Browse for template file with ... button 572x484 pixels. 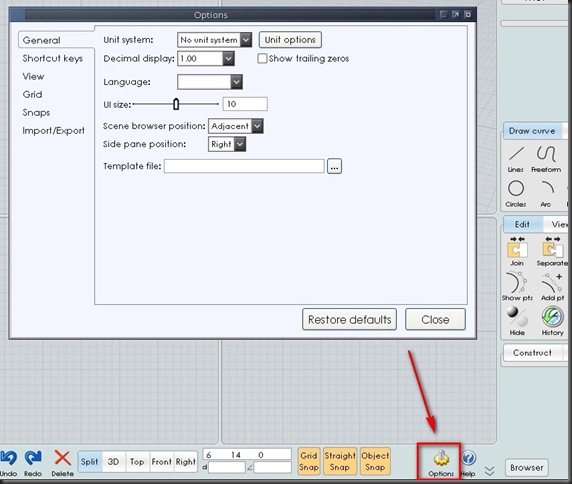tap(334, 167)
